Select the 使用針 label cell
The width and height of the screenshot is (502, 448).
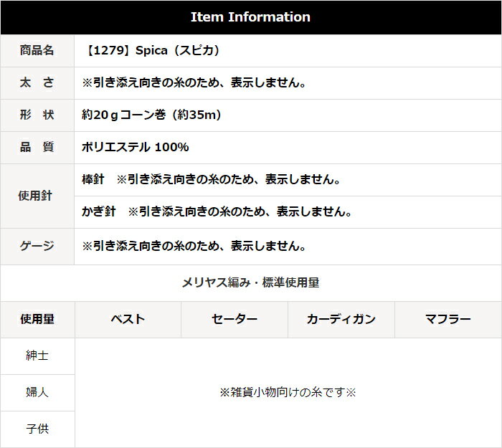coord(37,196)
